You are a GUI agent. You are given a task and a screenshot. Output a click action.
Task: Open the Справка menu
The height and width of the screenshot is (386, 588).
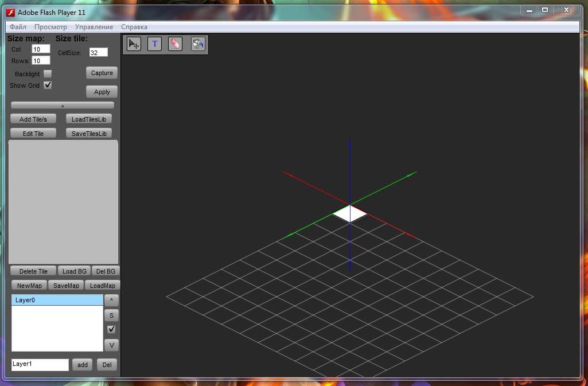134,27
